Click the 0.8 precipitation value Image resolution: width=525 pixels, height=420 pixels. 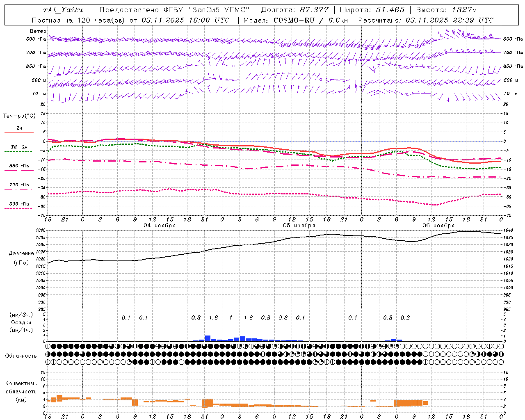coord(265,317)
